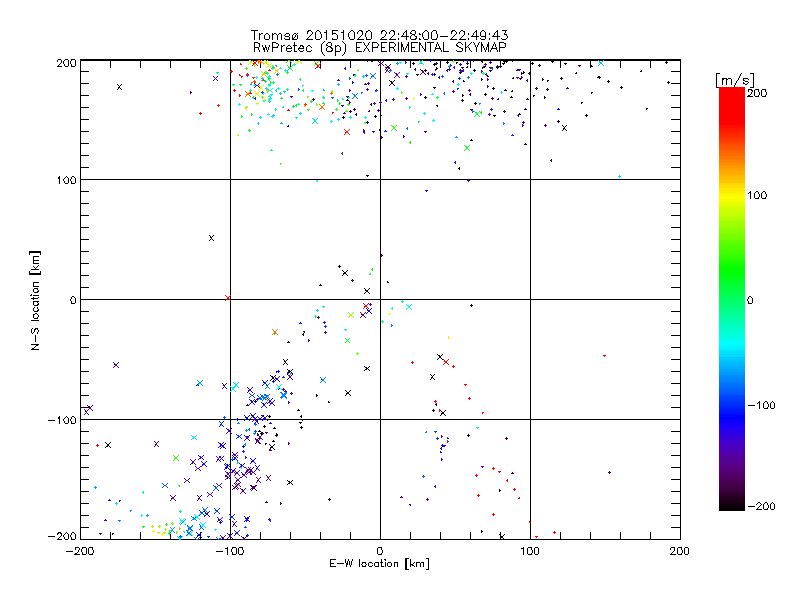
Task: Select the "[m/s]" colorbar unit label
Action: [x=734, y=80]
